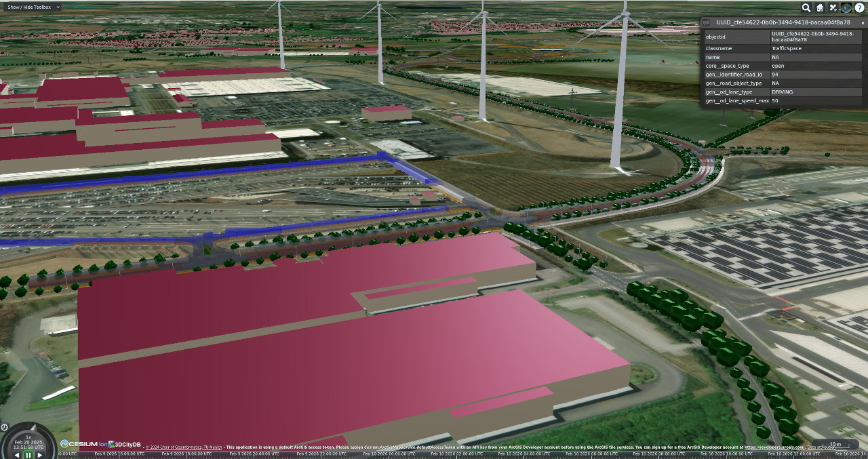Click the clock icon above animation dial
The width and height of the screenshot is (868, 459).
pyautogui.click(x=4, y=427)
